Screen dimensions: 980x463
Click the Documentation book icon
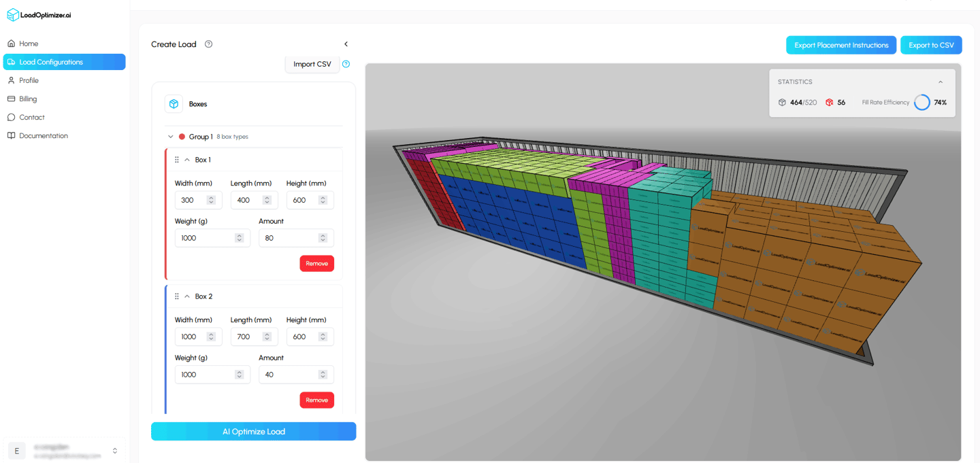[x=11, y=135]
